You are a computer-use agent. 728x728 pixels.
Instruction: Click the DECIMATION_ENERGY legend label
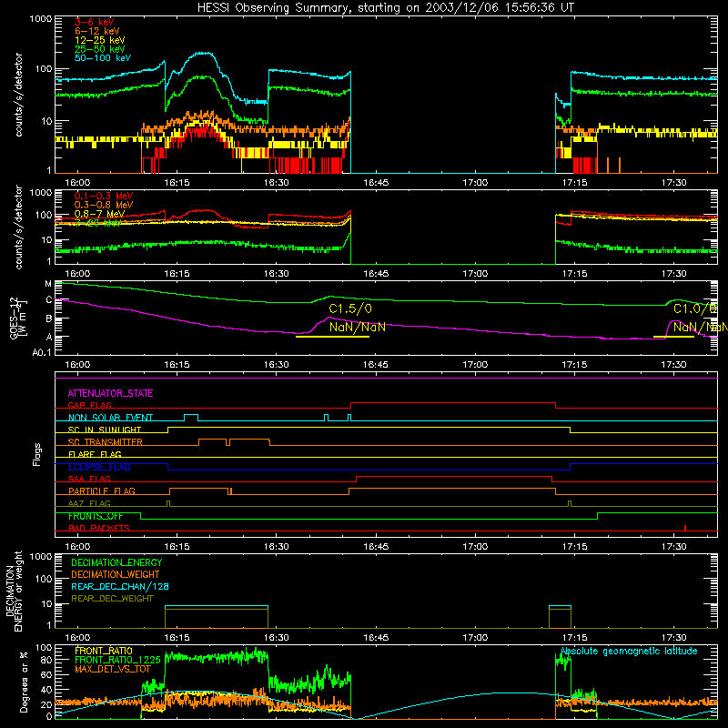116,562
